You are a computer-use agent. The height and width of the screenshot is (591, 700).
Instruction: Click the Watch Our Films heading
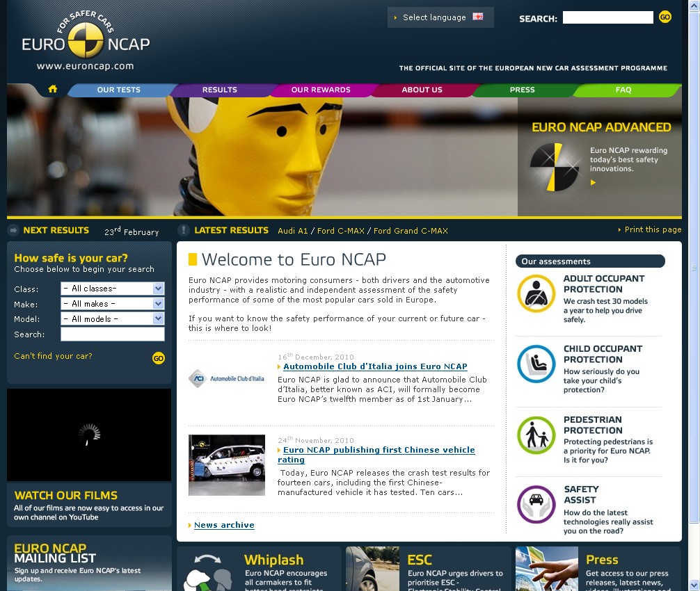coord(66,495)
